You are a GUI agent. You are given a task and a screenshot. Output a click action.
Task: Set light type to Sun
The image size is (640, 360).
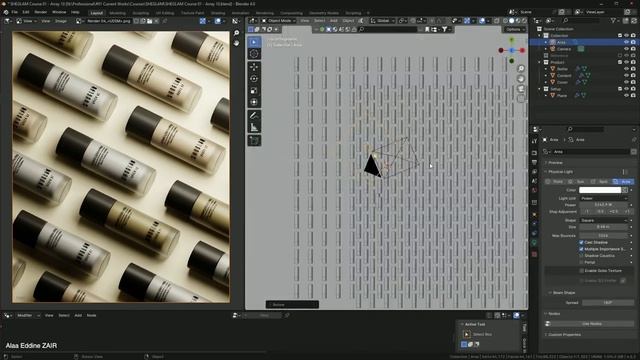point(578,181)
